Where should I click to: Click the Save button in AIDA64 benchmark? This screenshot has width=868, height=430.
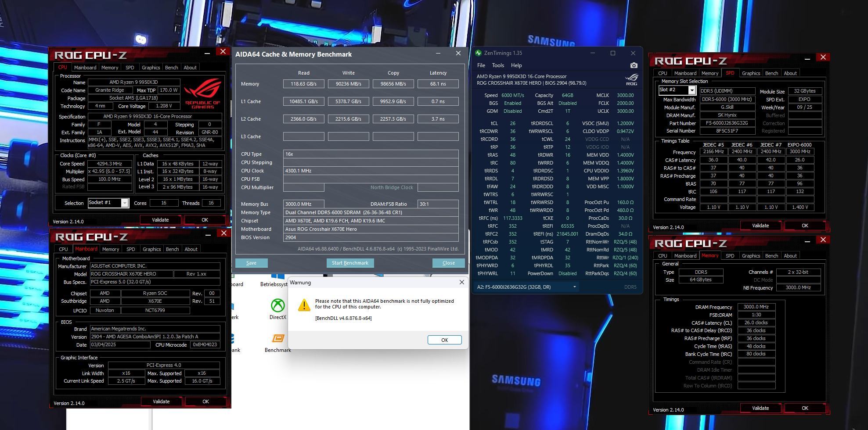click(x=251, y=263)
